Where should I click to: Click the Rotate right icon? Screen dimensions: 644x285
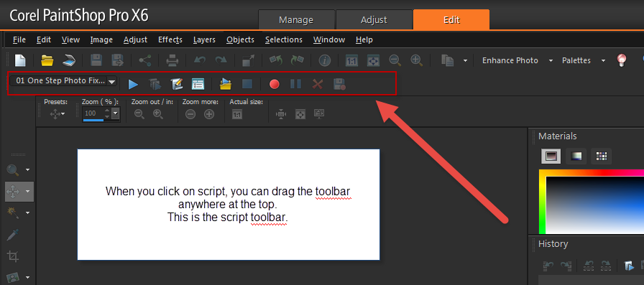click(298, 60)
